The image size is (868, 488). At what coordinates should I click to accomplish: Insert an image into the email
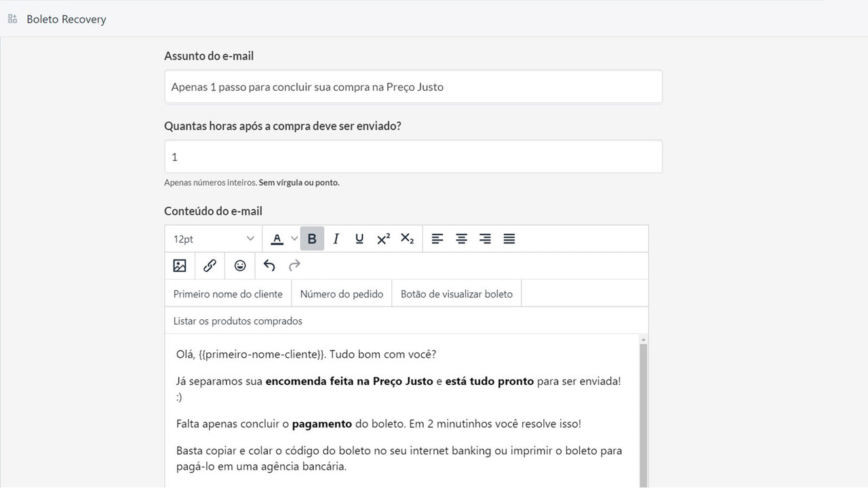tap(179, 266)
